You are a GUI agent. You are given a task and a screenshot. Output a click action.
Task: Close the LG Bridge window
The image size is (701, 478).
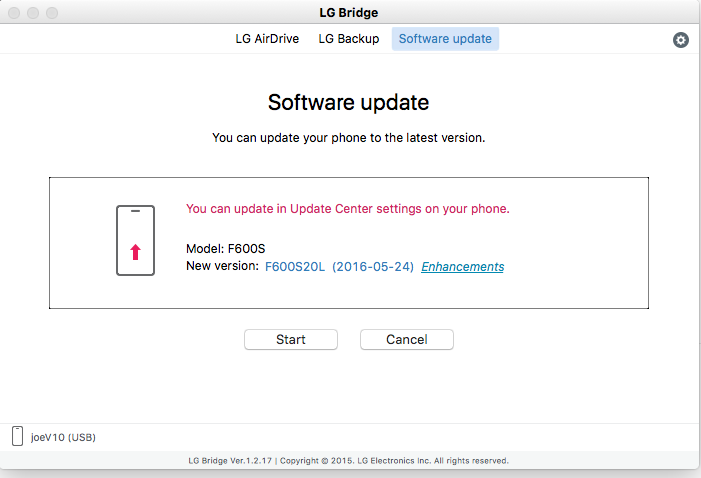coord(14,13)
